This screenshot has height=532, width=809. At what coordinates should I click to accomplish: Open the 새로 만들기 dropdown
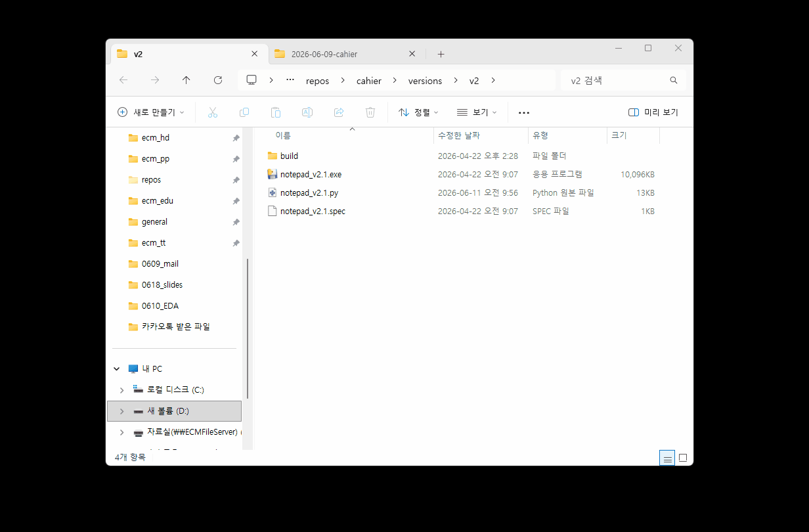pos(150,112)
